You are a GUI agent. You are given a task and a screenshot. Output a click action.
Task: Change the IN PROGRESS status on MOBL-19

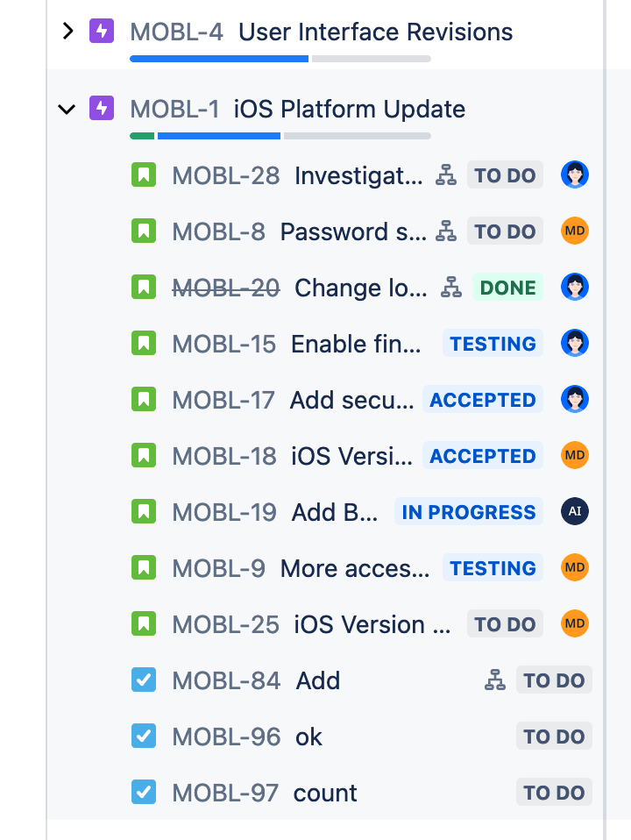(x=468, y=511)
